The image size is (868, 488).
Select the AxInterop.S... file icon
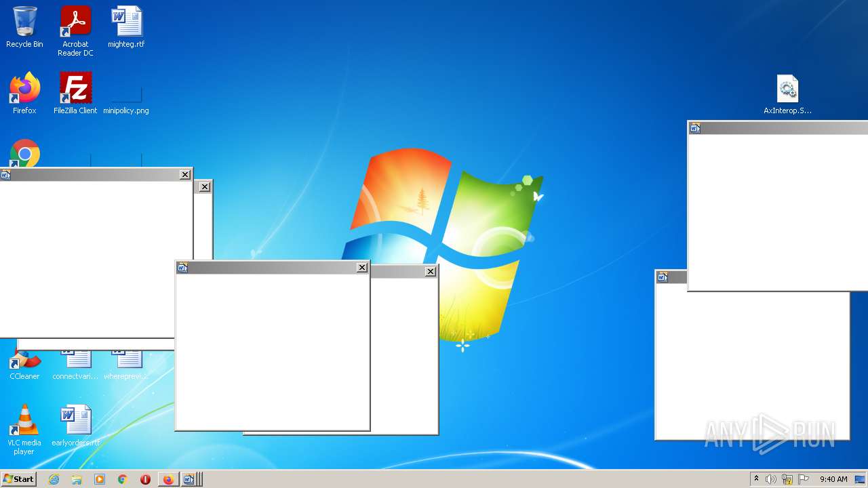787,94
